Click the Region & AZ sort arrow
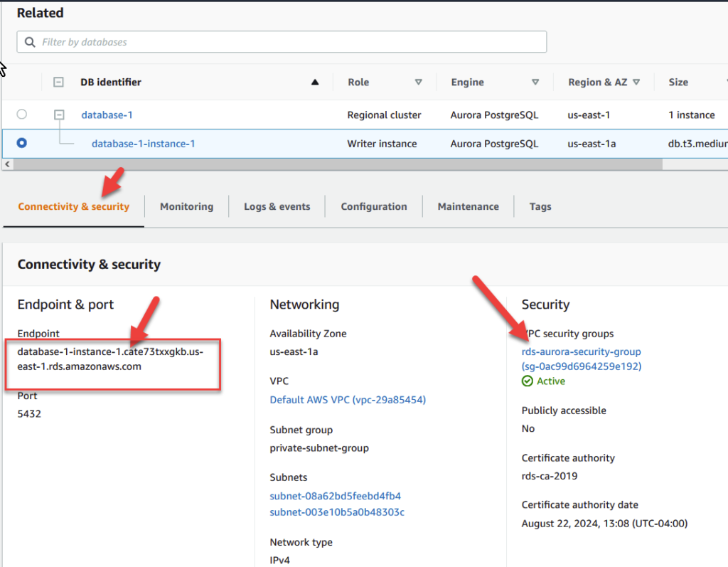Image resolution: width=728 pixels, height=567 pixels. pos(636,83)
